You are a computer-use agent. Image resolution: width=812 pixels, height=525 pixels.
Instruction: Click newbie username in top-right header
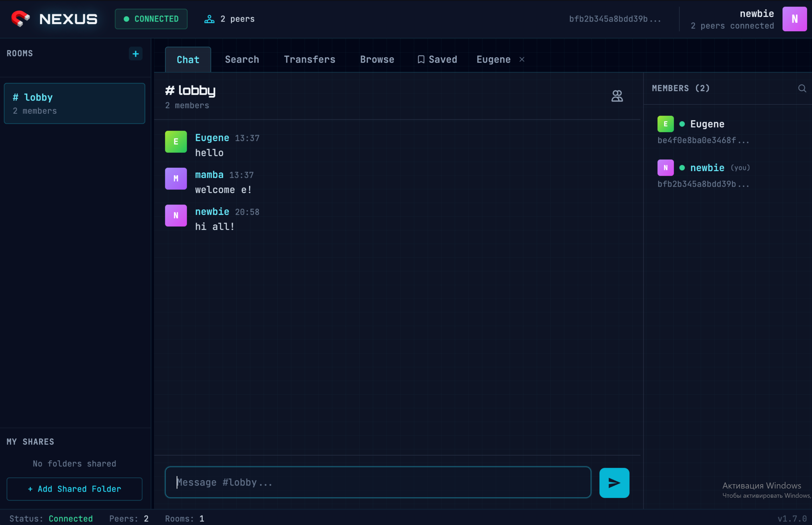pos(757,13)
